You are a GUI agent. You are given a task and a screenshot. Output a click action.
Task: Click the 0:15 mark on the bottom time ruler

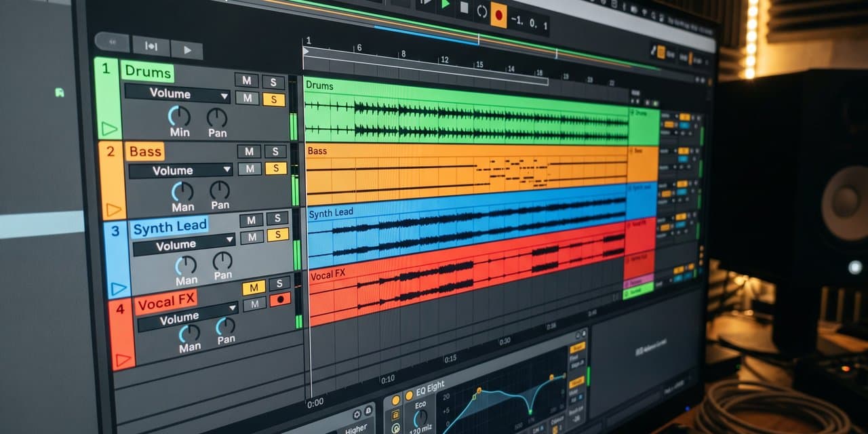tap(450, 359)
